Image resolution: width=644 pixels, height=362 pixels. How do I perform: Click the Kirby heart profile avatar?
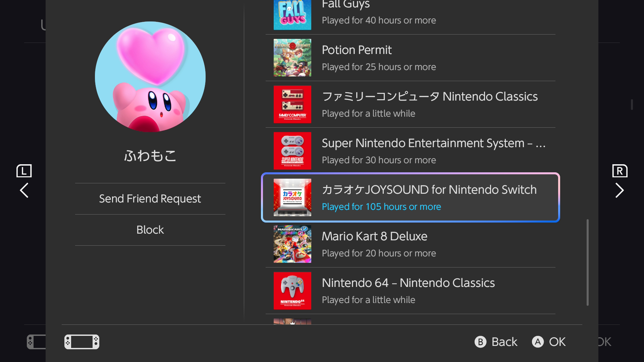pos(150,77)
